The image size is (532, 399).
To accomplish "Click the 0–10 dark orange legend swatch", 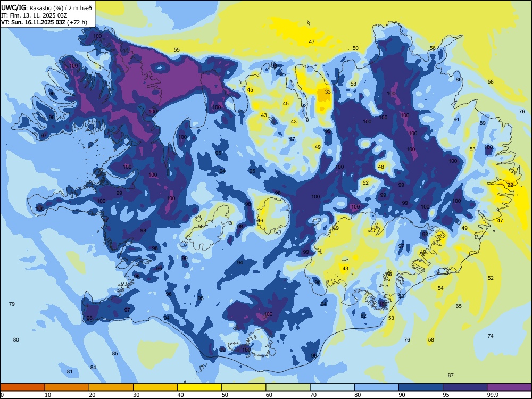I will [x=23, y=387].
